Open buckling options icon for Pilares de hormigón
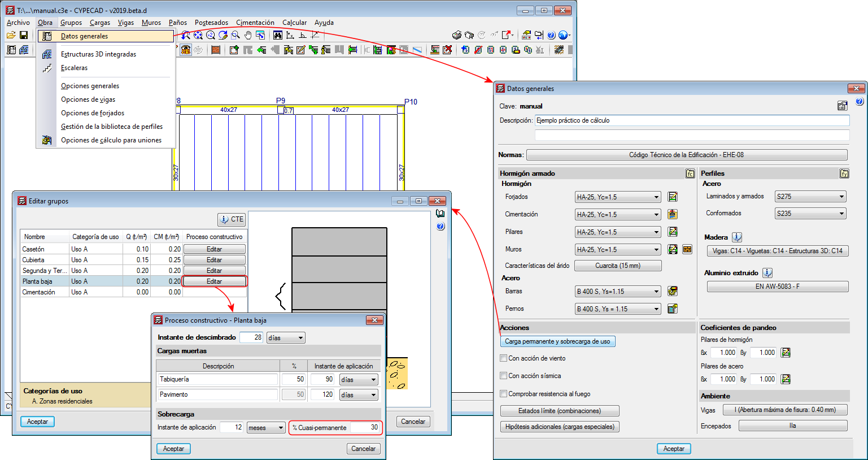The image size is (868, 460). point(786,353)
